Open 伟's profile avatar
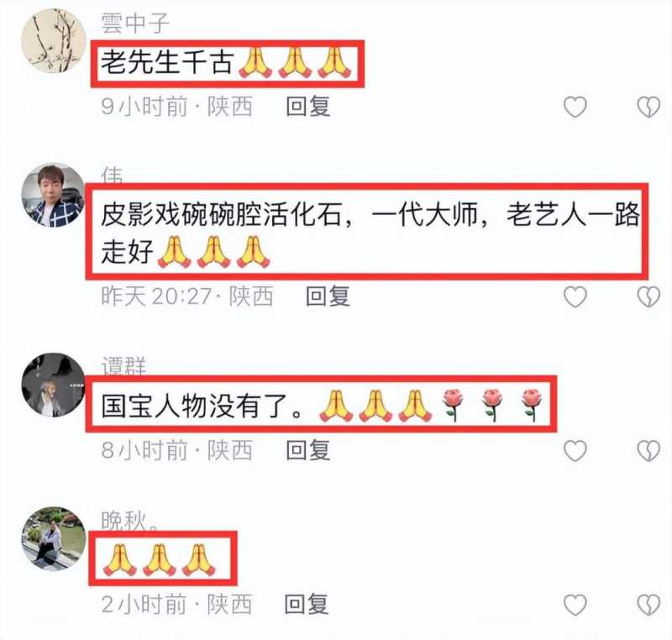The width and height of the screenshot is (672, 640). click(x=54, y=195)
